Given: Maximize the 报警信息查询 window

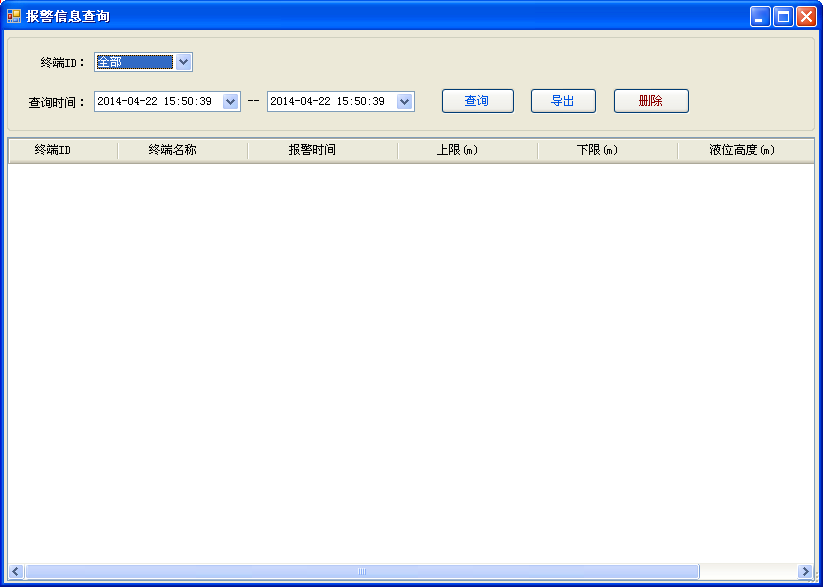Looking at the screenshot, I should [783, 16].
